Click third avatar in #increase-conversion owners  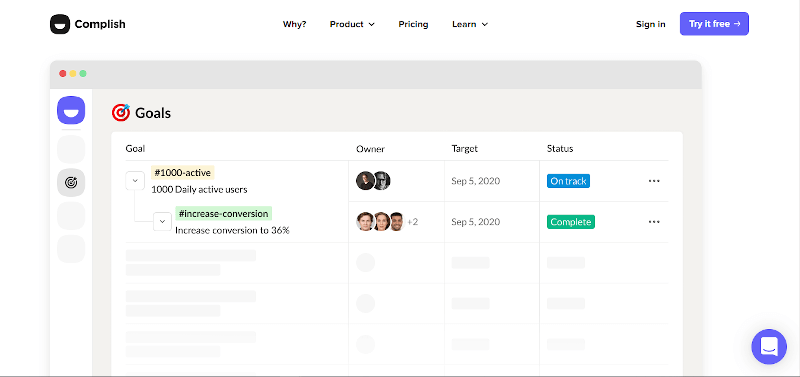[397, 221]
